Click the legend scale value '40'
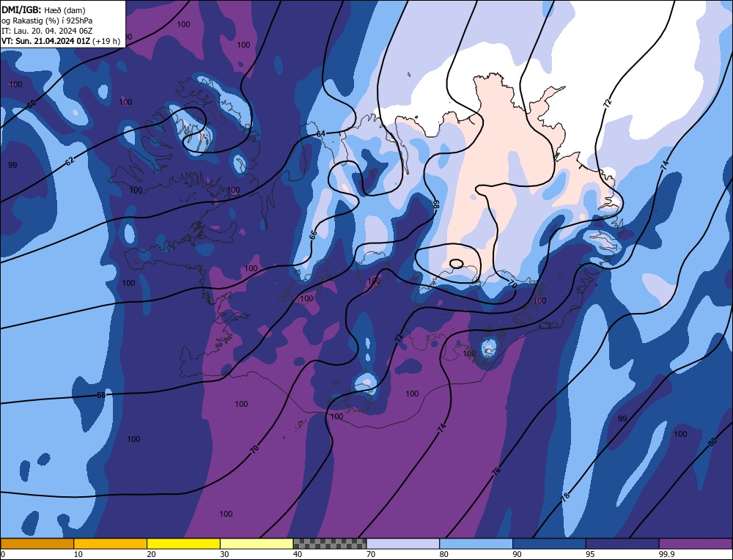The height and width of the screenshot is (560, 733). coord(298,554)
